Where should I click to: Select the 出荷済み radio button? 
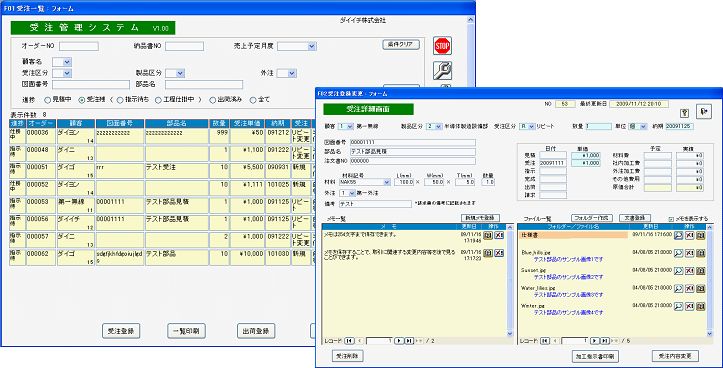tap(213, 100)
